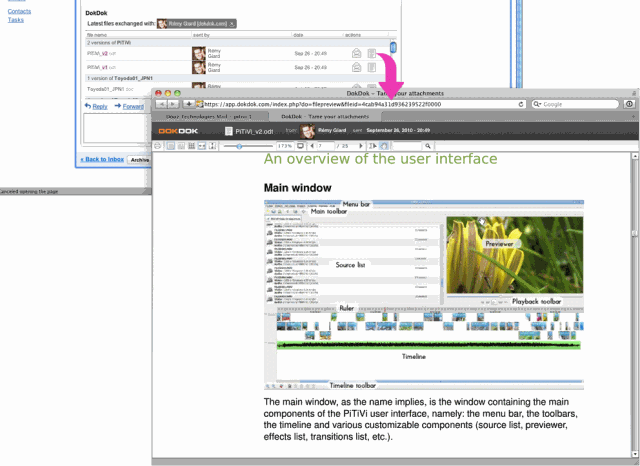Click the browser back arrow button
640x466 pixels.
[162, 103]
